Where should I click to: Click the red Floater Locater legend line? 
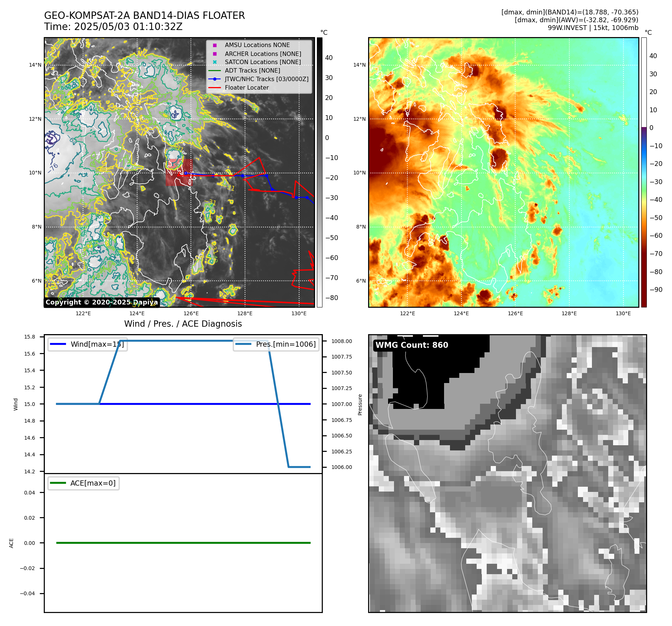pyautogui.click(x=215, y=88)
